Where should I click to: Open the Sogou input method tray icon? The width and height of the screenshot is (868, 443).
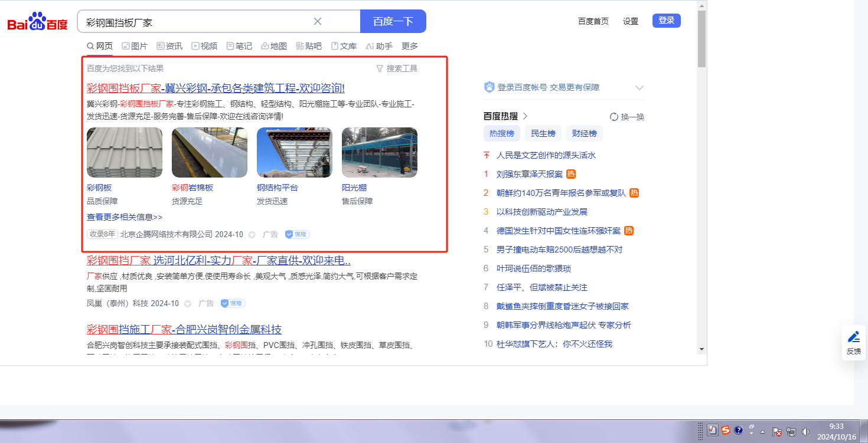[x=725, y=430]
